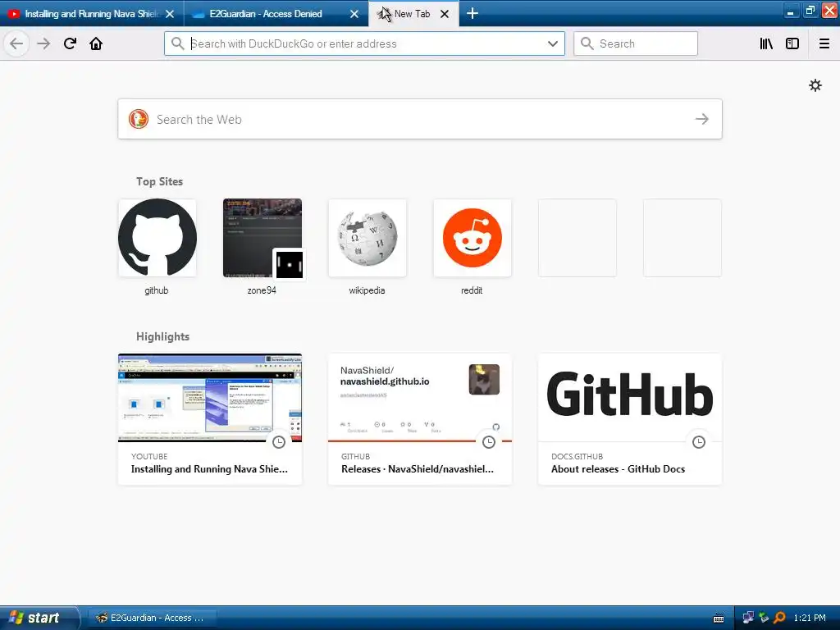The width and height of the screenshot is (840, 630).
Task: Open a new tab with plus button
Action: [x=472, y=13]
